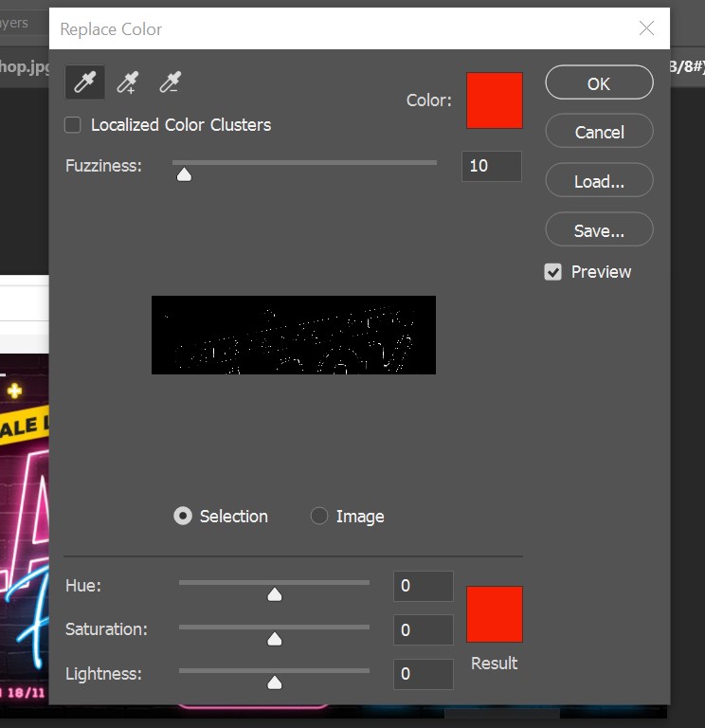Click the Load... button

tap(599, 181)
